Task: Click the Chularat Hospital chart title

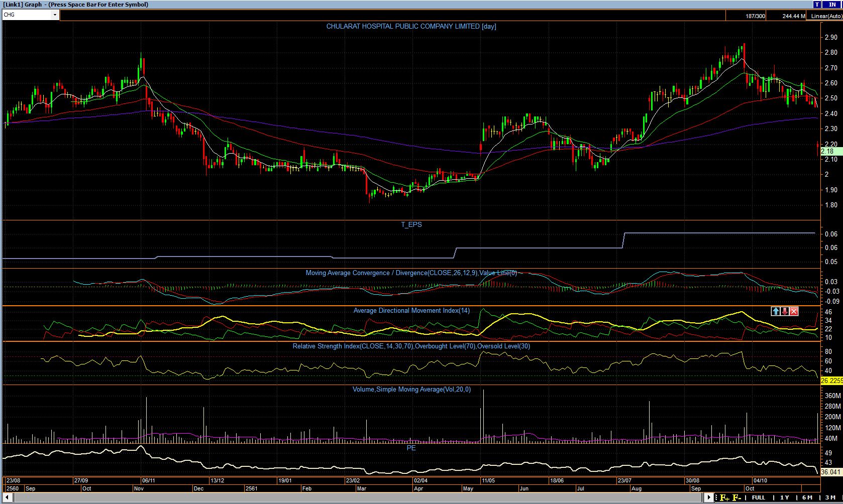Action: click(x=411, y=27)
